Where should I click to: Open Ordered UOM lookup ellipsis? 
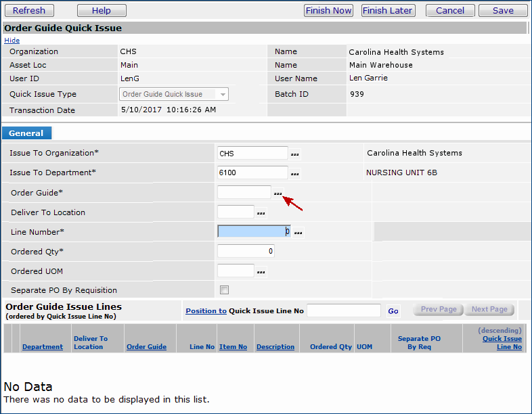(261, 272)
